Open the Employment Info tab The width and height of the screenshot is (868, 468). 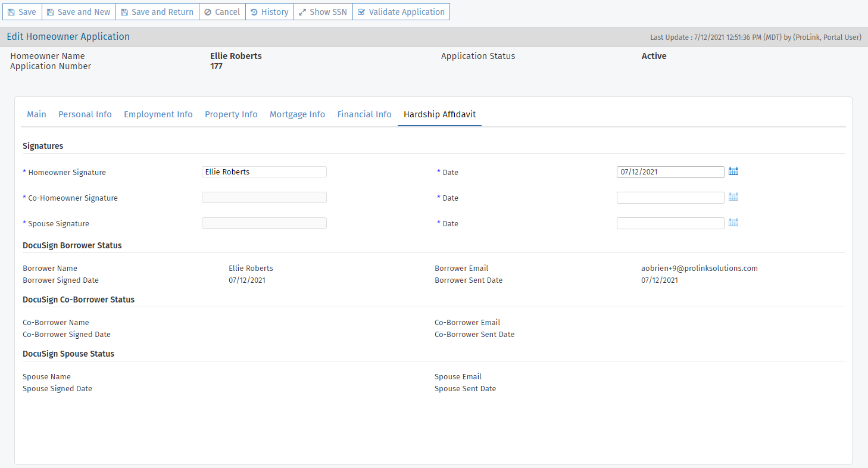point(158,114)
